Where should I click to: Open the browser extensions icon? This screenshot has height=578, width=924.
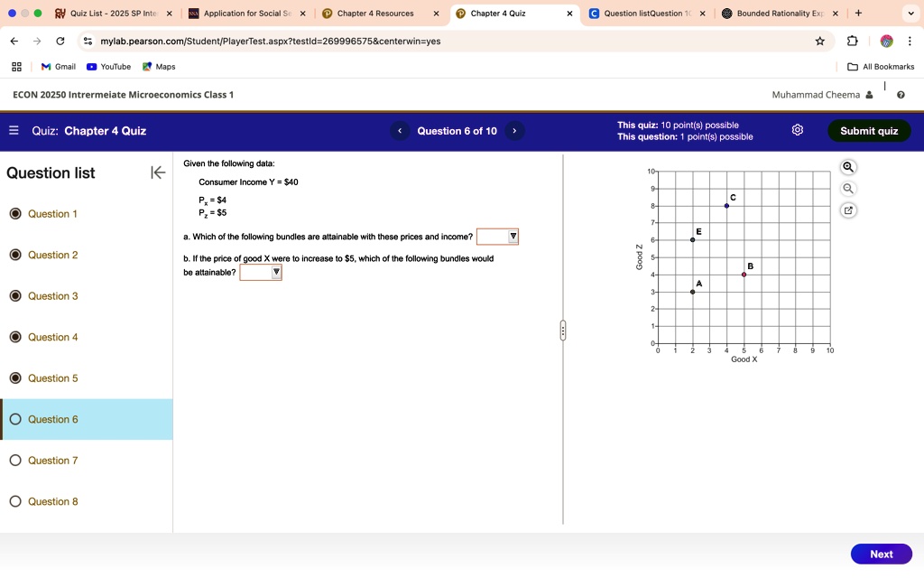pos(852,42)
